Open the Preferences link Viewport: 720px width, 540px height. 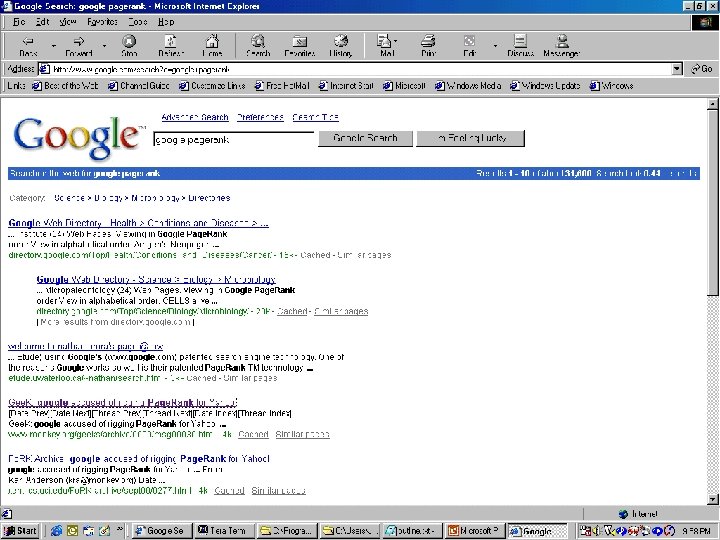coord(260,117)
